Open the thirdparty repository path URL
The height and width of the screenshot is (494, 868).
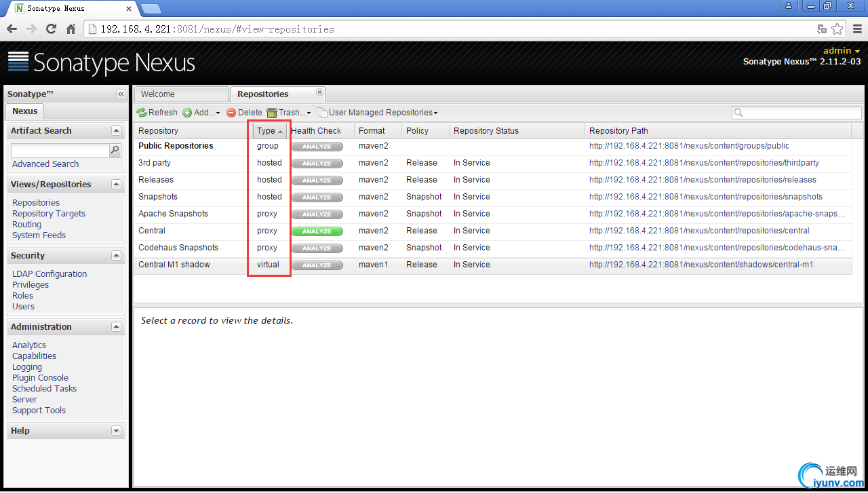pyautogui.click(x=704, y=163)
